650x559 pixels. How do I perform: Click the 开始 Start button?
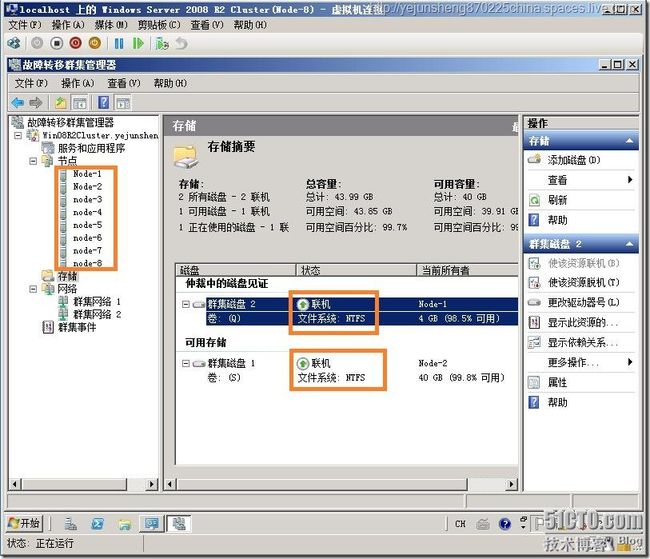(24, 524)
